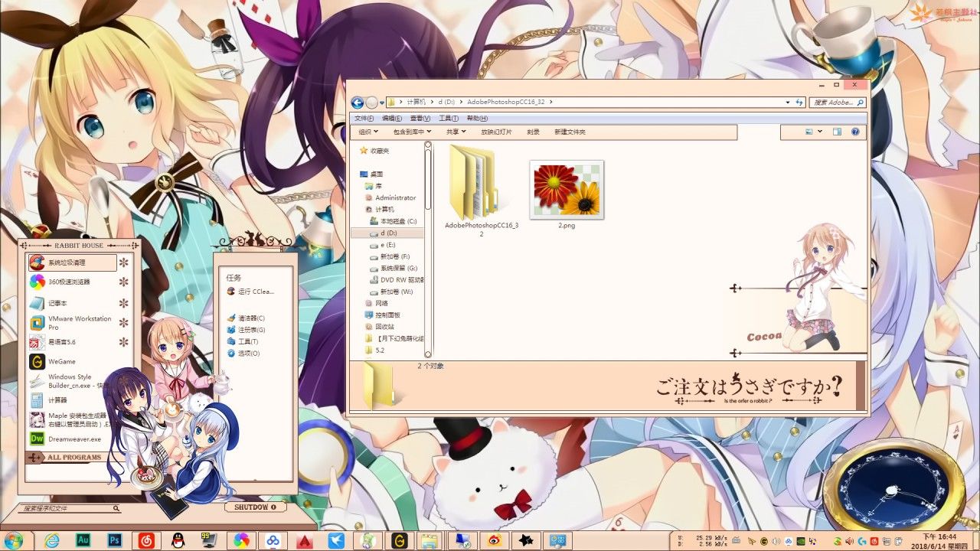Open the address bar history dropdown

(788, 102)
